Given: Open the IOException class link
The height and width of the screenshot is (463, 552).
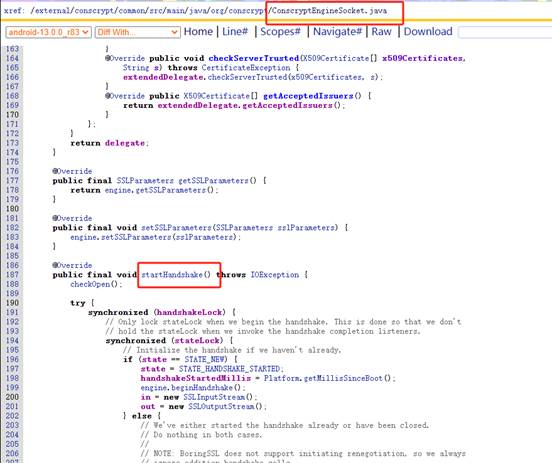Looking at the screenshot, I should tap(275, 275).
